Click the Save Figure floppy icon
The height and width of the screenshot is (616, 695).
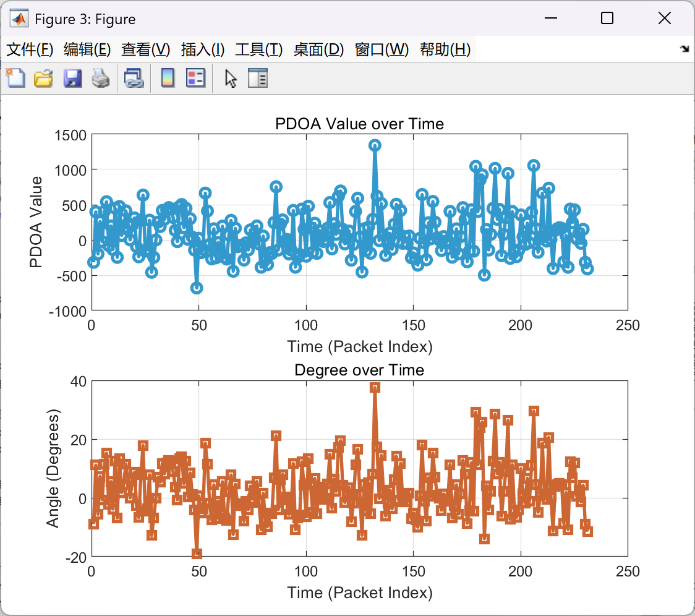72,78
